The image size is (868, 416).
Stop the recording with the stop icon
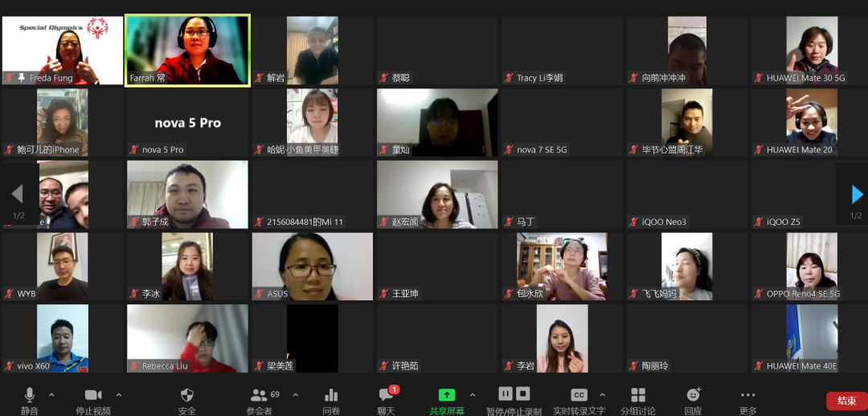(523, 394)
